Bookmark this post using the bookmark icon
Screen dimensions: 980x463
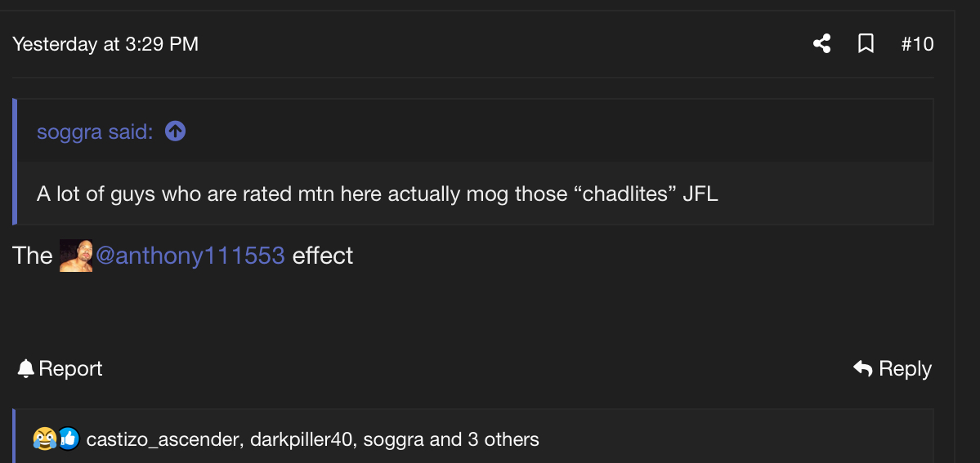pyautogui.click(x=866, y=43)
